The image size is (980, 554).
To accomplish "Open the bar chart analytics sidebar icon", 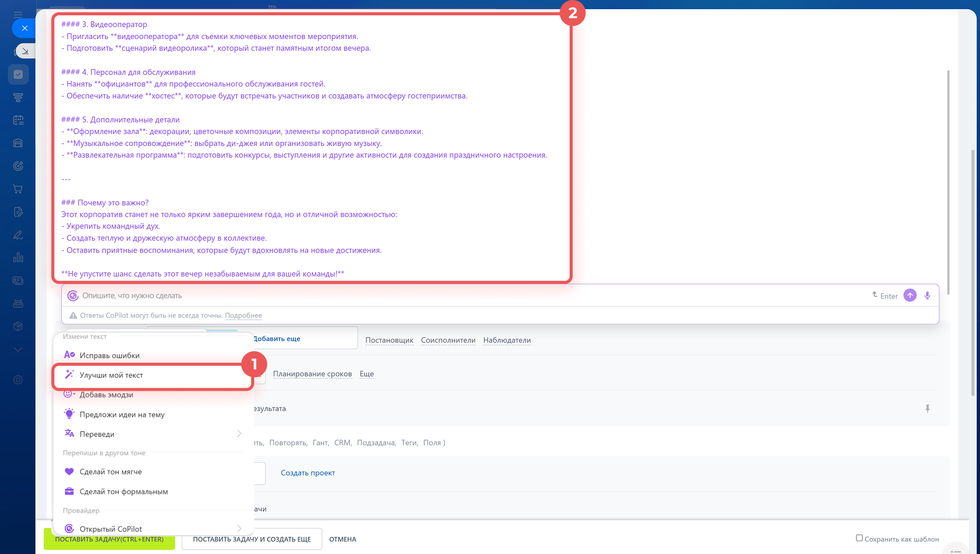I will (18, 258).
